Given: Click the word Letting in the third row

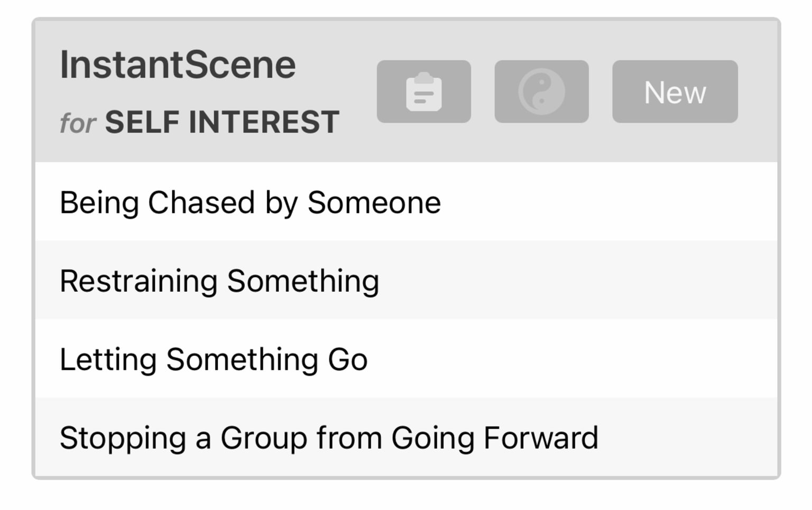Looking at the screenshot, I should [x=108, y=359].
